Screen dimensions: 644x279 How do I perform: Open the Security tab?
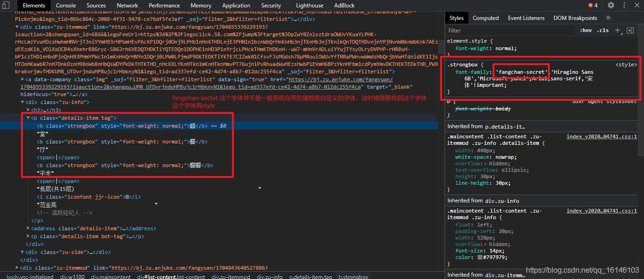click(x=271, y=6)
